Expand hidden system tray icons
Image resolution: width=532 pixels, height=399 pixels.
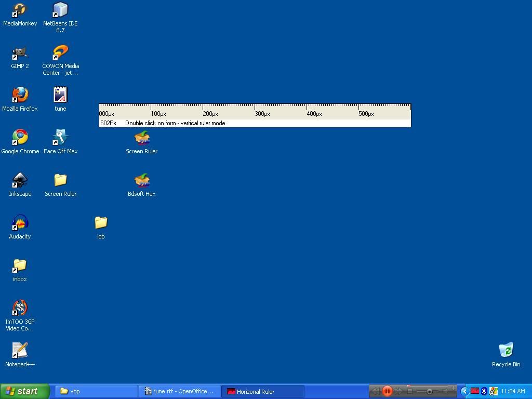(465, 391)
